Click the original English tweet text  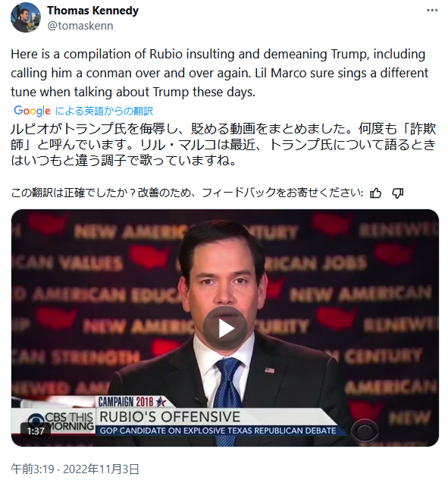coord(219,73)
